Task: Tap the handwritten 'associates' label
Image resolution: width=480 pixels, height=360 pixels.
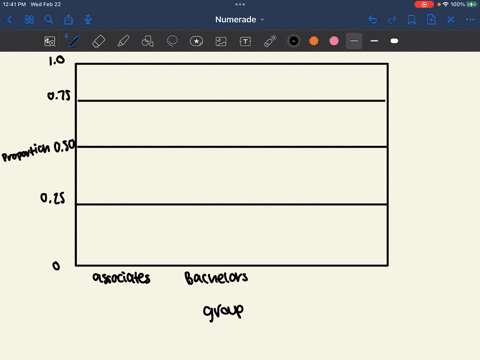Action: [x=121, y=277]
